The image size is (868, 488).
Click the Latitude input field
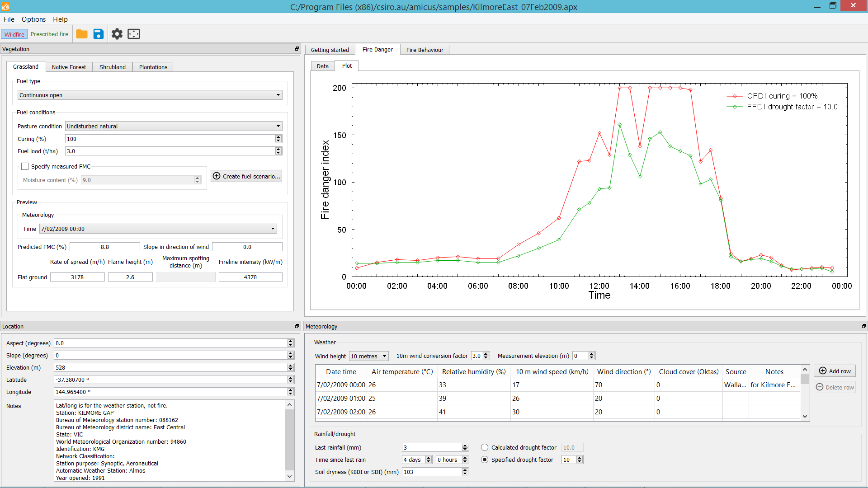click(x=170, y=380)
